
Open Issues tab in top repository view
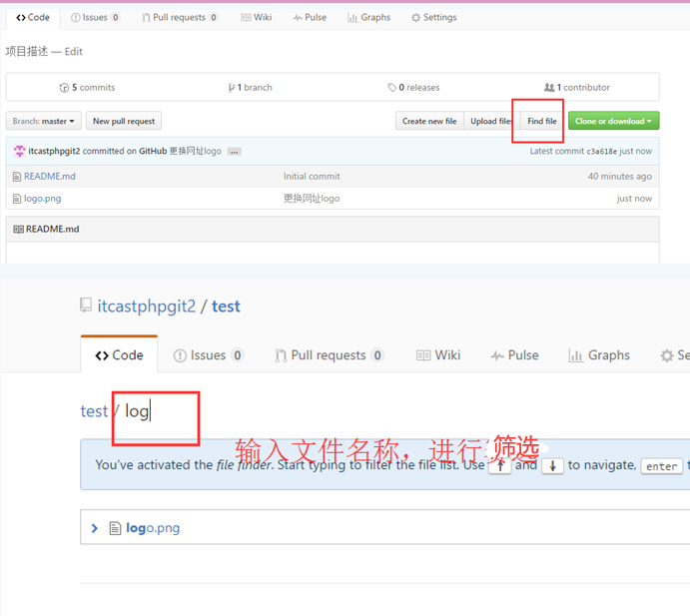coord(95,18)
